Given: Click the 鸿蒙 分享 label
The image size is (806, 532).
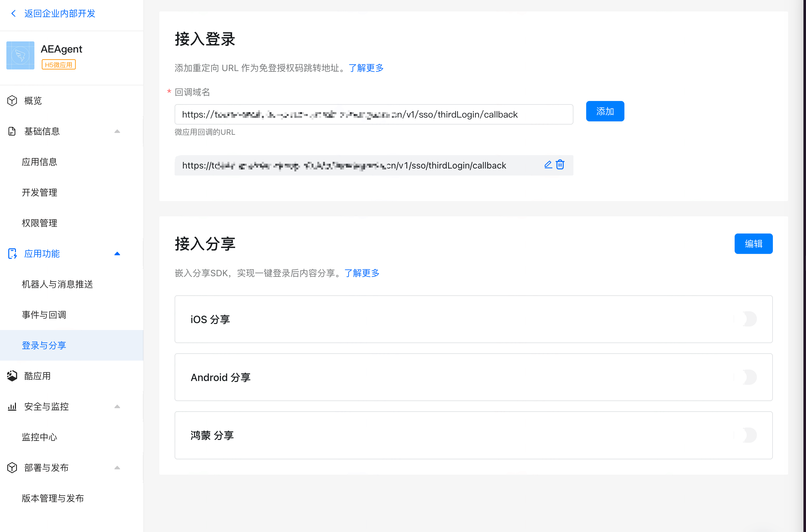Looking at the screenshot, I should 212,435.
